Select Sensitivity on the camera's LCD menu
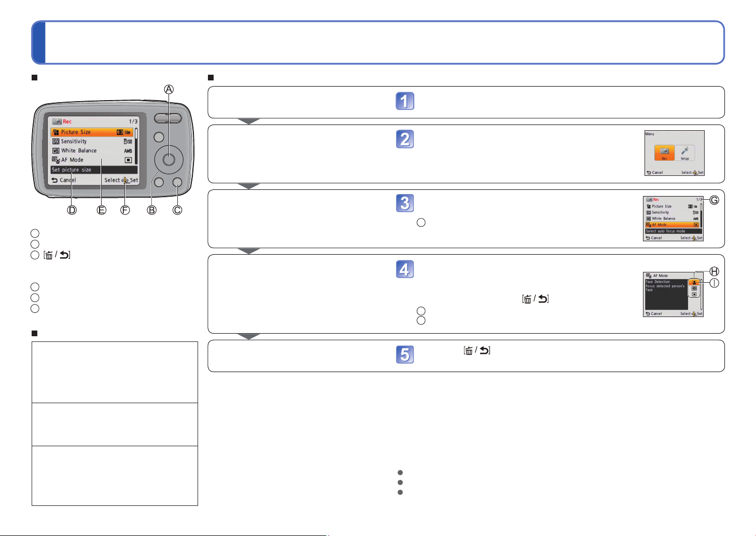 pyautogui.click(x=91, y=142)
